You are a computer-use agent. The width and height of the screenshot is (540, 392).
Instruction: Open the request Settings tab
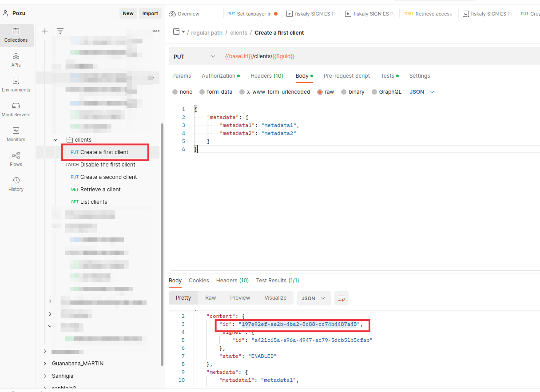pyautogui.click(x=420, y=76)
